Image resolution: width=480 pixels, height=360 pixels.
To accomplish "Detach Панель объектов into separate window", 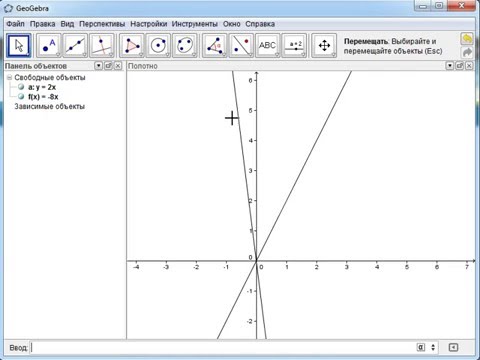I will (x=108, y=66).
